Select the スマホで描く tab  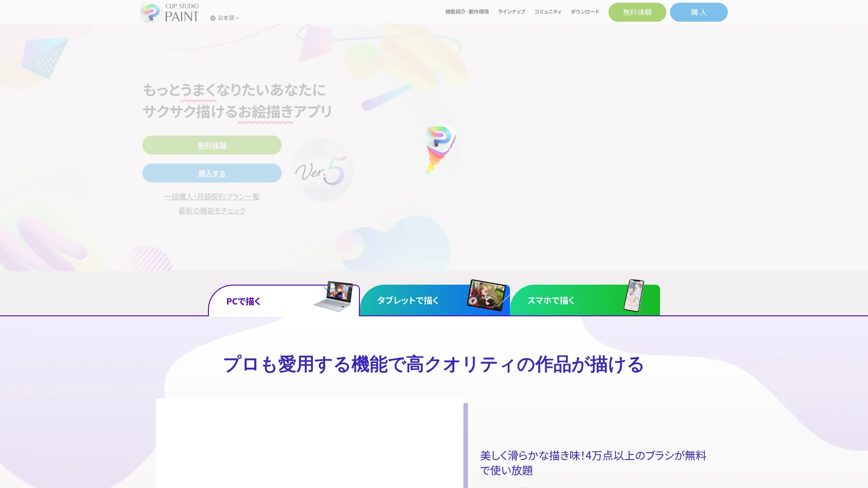585,300
